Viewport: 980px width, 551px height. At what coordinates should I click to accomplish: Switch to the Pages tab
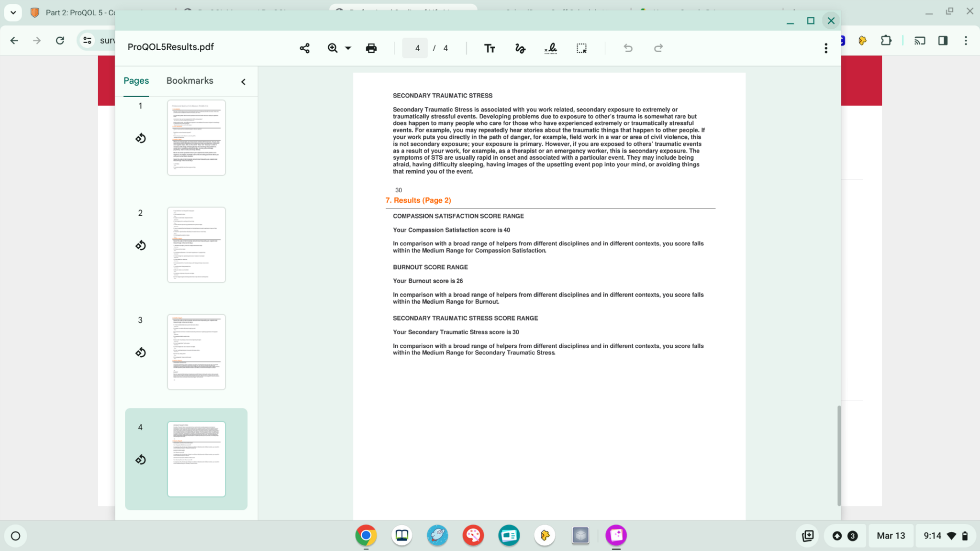136,81
